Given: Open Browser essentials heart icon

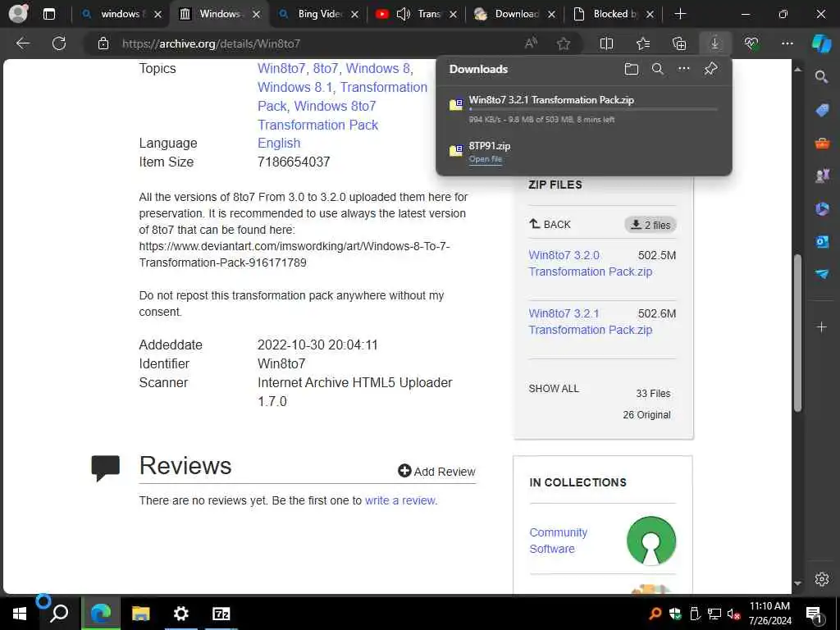Looking at the screenshot, I should (x=751, y=43).
